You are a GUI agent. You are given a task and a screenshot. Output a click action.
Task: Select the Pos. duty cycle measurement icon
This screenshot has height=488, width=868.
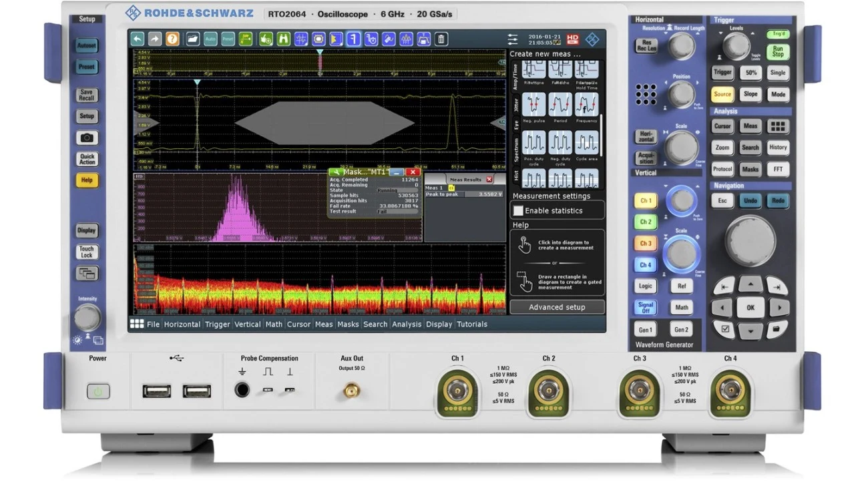tap(533, 142)
